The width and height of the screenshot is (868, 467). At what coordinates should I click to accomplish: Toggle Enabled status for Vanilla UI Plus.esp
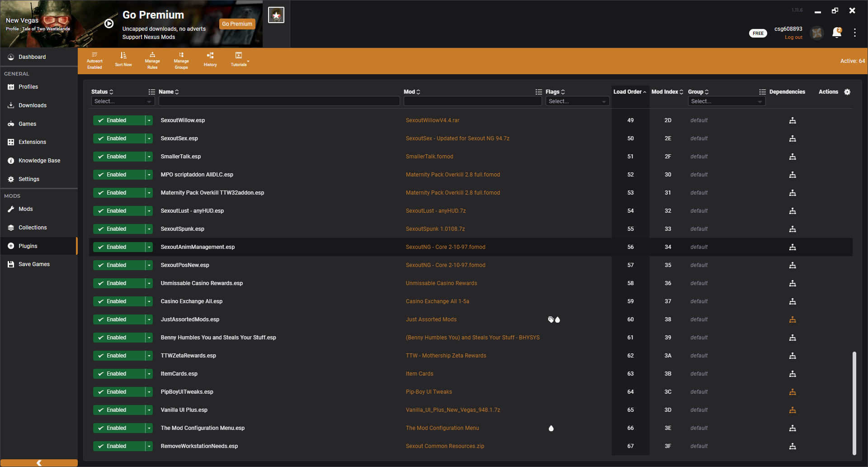(x=119, y=410)
